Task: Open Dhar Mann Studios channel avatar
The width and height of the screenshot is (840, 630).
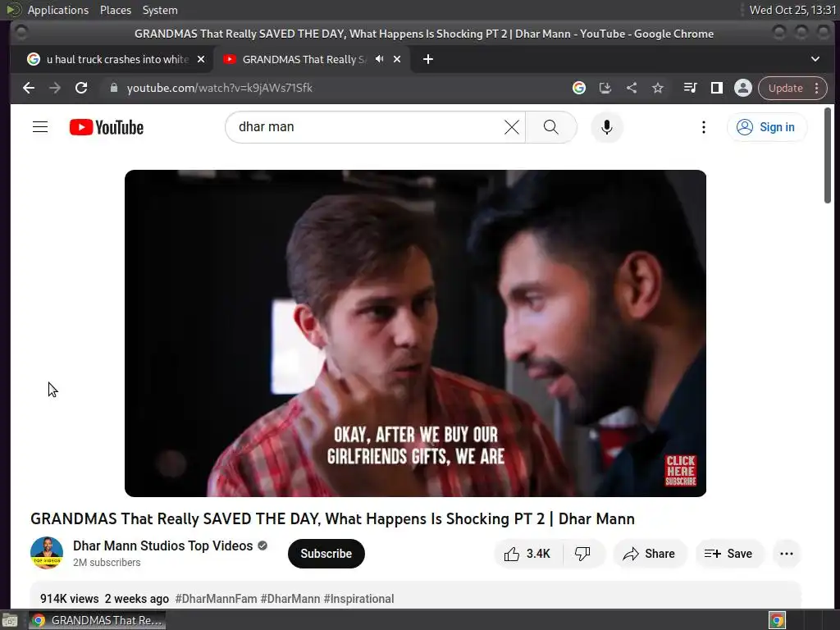Action: click(47, 553)
